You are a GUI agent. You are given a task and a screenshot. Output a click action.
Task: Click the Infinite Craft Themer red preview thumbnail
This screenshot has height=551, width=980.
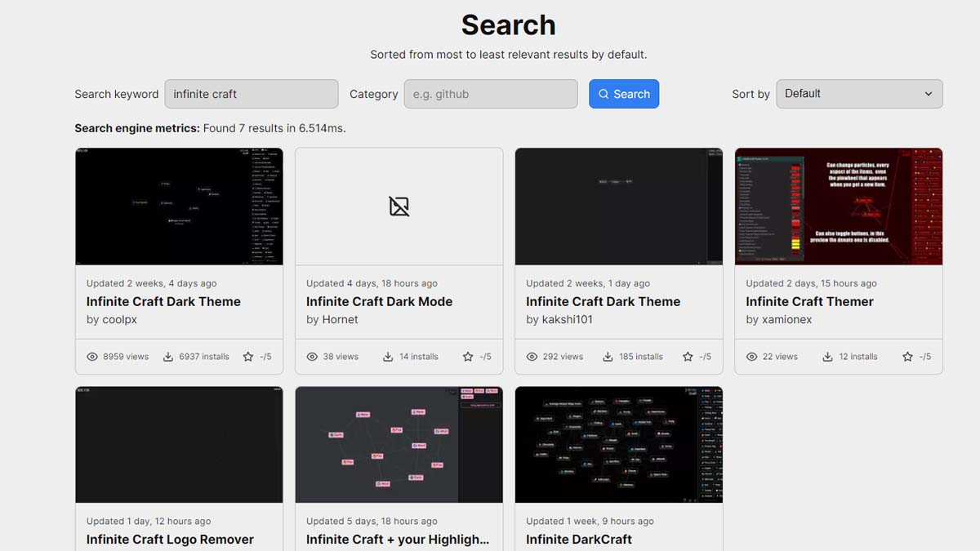(839, 207)
